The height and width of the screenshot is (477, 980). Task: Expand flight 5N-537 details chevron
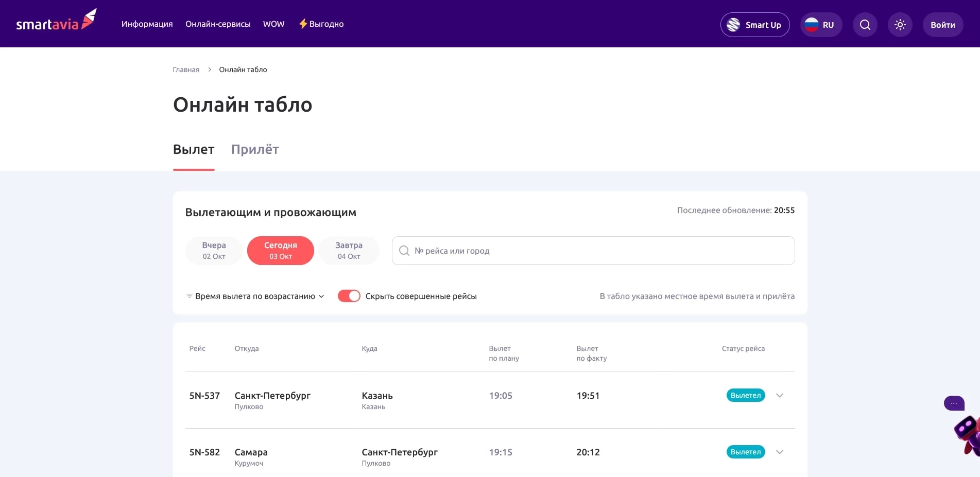coord(779,396)
